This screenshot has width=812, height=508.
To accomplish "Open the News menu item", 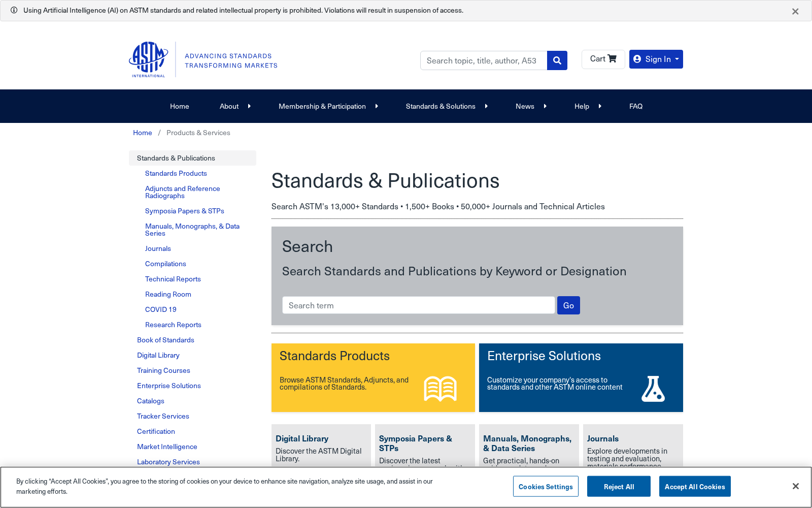I will (x=525, y=106).
